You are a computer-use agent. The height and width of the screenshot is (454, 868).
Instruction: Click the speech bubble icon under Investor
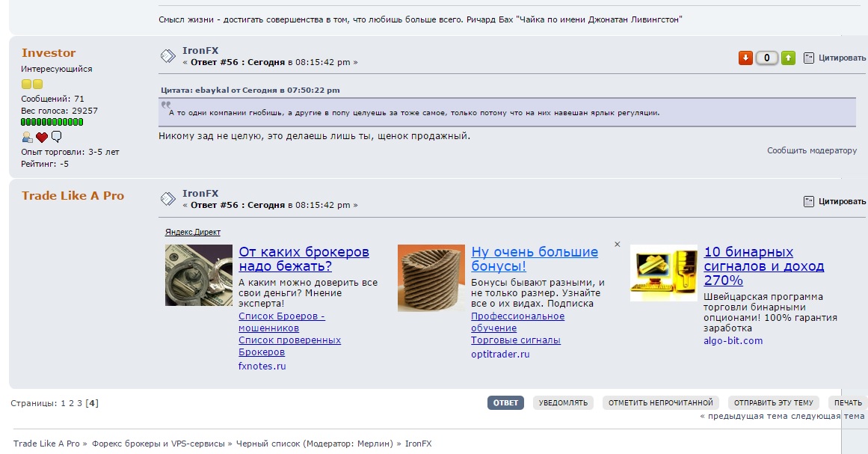point(57,137)
